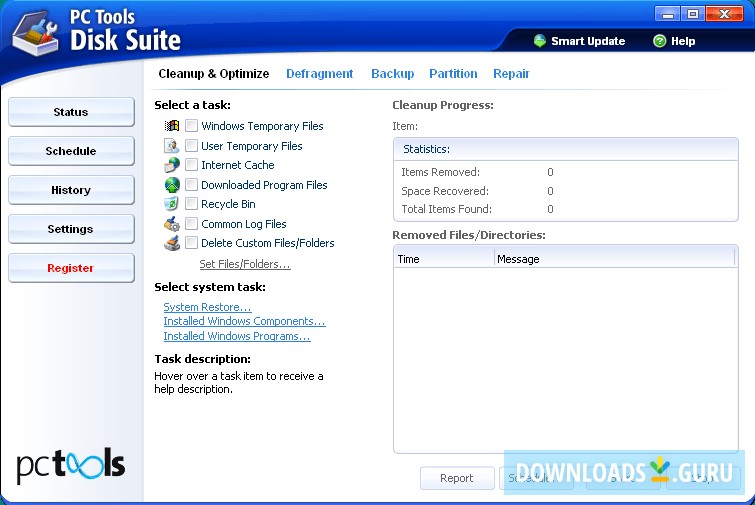The width and height of the screenshot is (755, 505).
Task: Enable the Windows Temporary Files checkbox
Action: (x=191, y=126)
